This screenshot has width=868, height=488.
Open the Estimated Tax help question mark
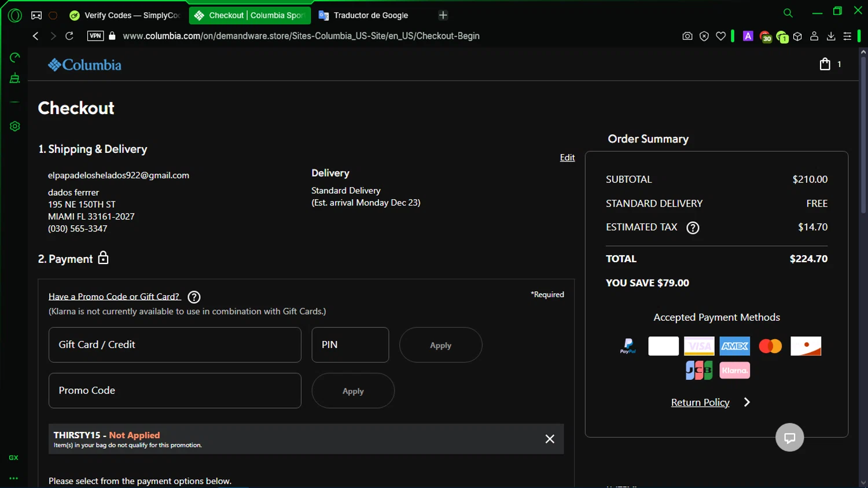[x=693, y=228]
